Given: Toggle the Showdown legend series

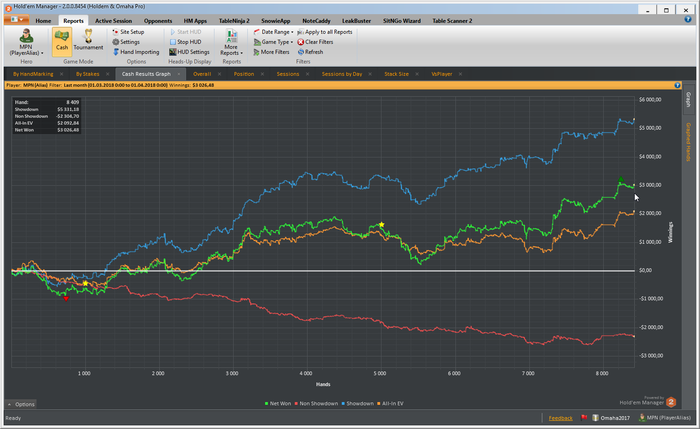Looking at the screenshot, I should 357,404.
